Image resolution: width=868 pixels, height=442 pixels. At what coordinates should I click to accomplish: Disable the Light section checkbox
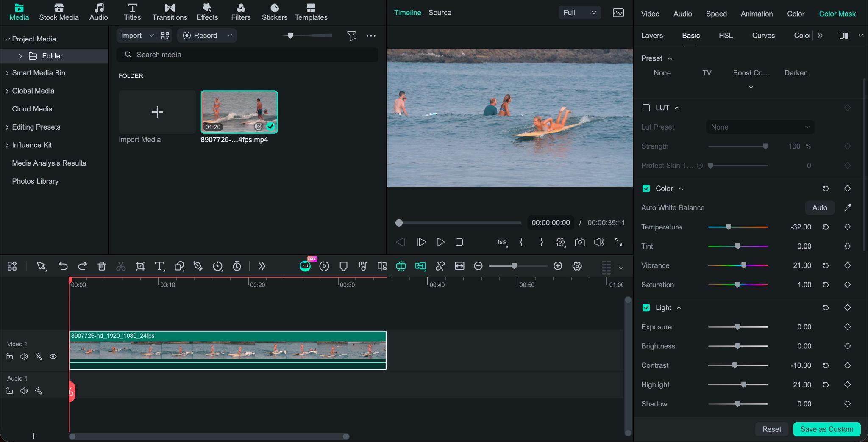tap(646, 308)
